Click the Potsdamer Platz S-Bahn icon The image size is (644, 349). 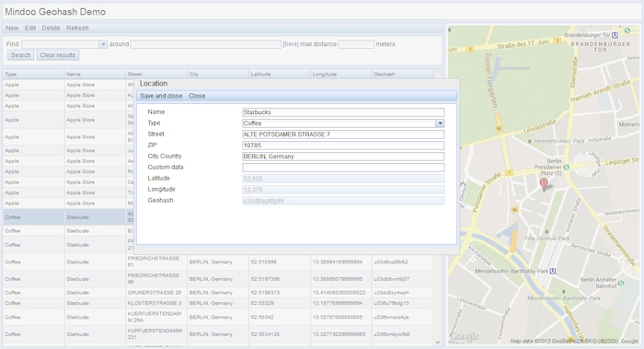[567, 168]
